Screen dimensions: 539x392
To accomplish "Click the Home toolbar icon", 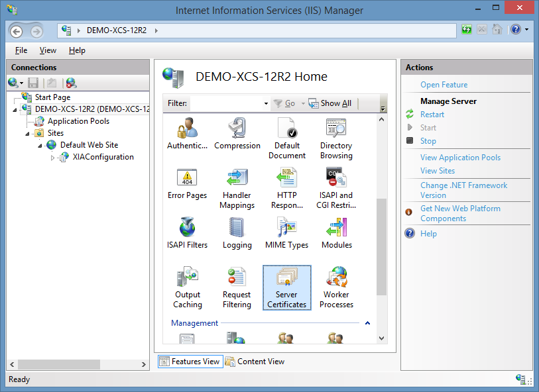I will coord(497,30).
